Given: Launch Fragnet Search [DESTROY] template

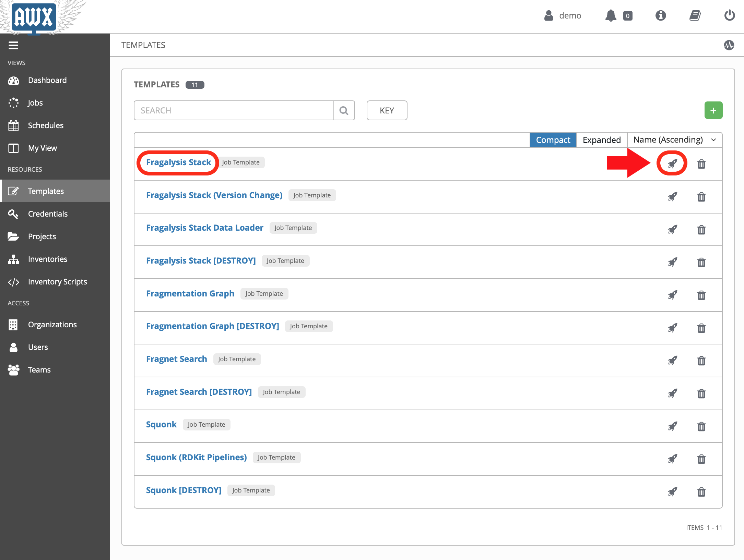Looking at the screenshot, I should 672,393.
